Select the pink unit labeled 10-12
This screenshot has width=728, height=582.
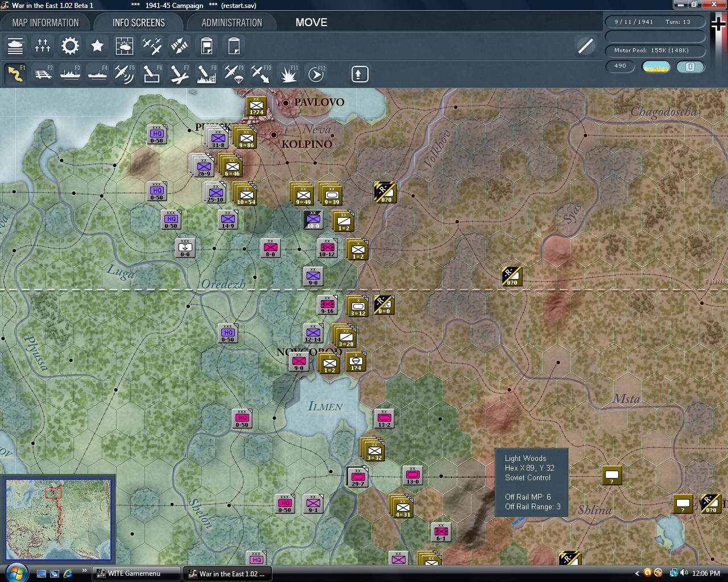tap(327, 248)
